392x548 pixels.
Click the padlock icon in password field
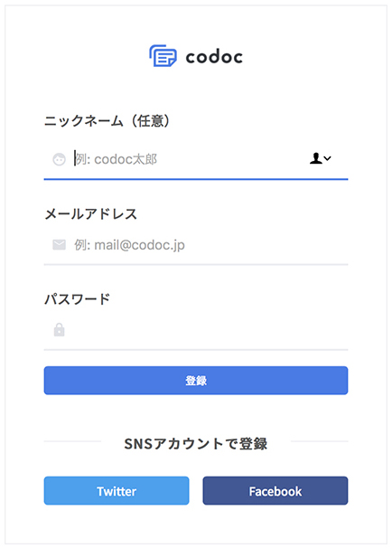pyautogui.click(x=59, y=329)
